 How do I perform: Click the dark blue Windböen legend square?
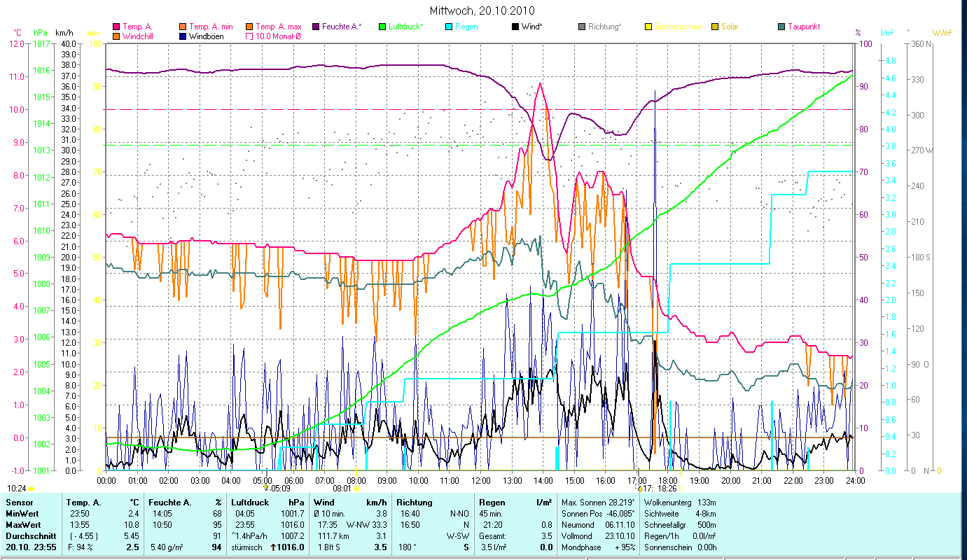(183, 36)
